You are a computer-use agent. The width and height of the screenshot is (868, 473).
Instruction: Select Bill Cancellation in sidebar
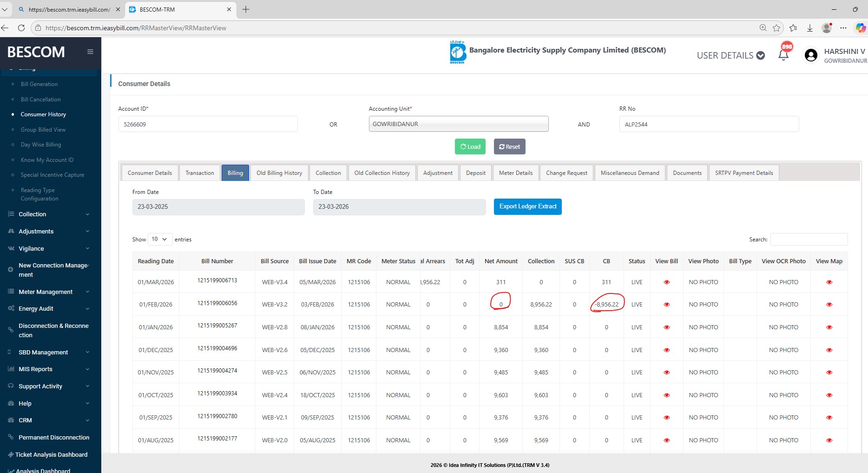pyautogui.click(x=40, y=100)
